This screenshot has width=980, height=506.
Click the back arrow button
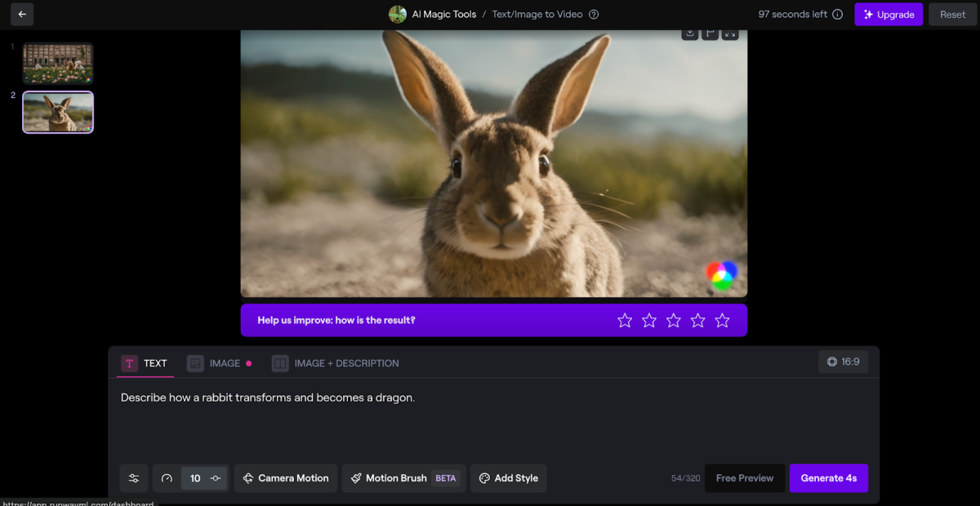pyautogui.click(x=22, y=14)
